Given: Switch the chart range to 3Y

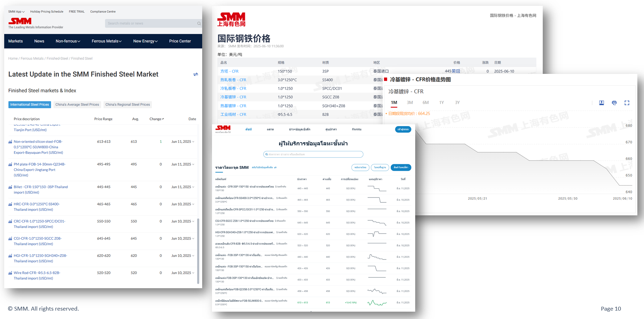Looking at the screenshot, I should pos(457,103).
